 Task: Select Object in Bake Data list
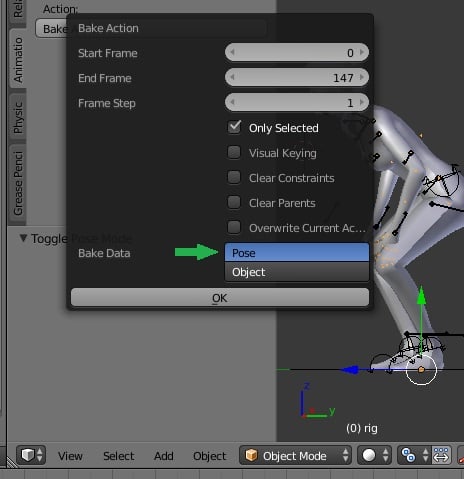pyautogui.click(x=297, y=272)
